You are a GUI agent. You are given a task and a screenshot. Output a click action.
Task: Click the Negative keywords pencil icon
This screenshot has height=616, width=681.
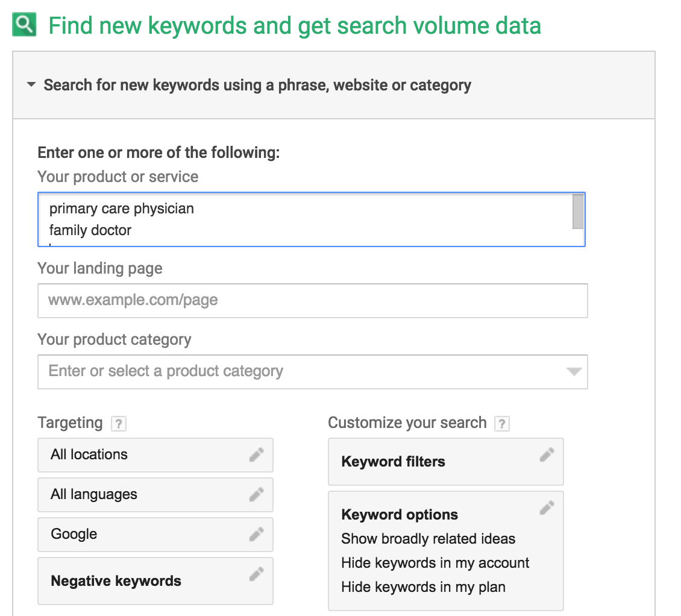(256, 574)
